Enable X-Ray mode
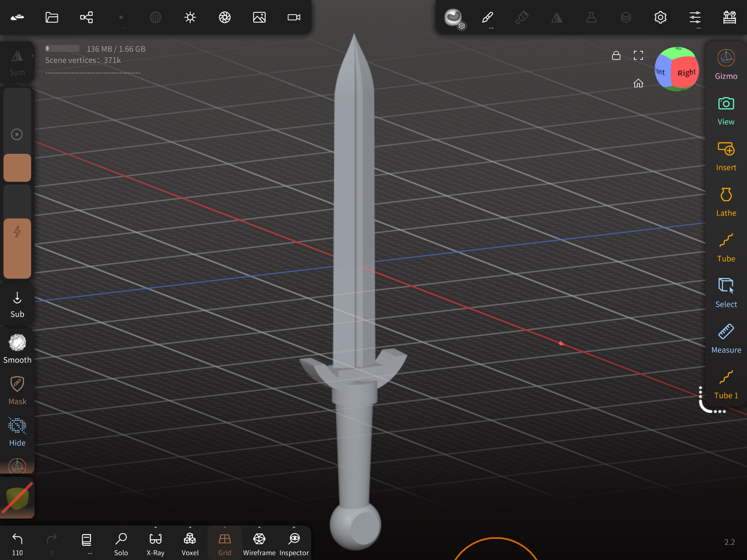The width and height of the screenshot is (747, 560). coord(155,544)
